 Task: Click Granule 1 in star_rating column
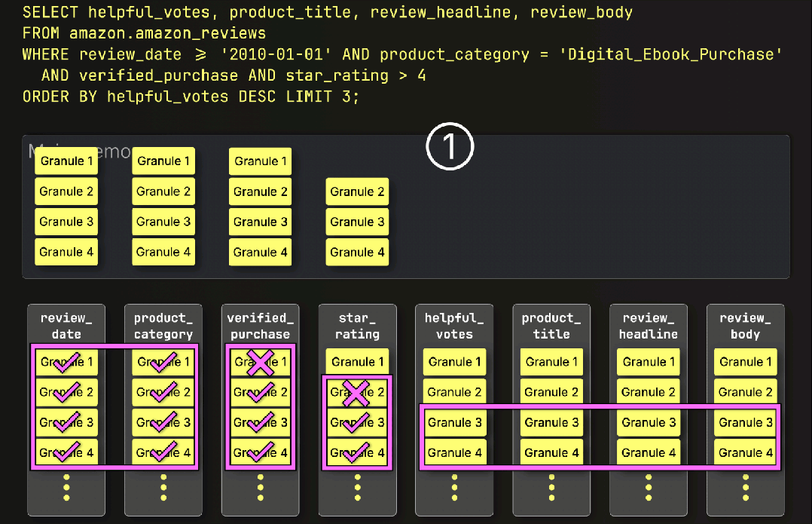click(x=357, y=362)
